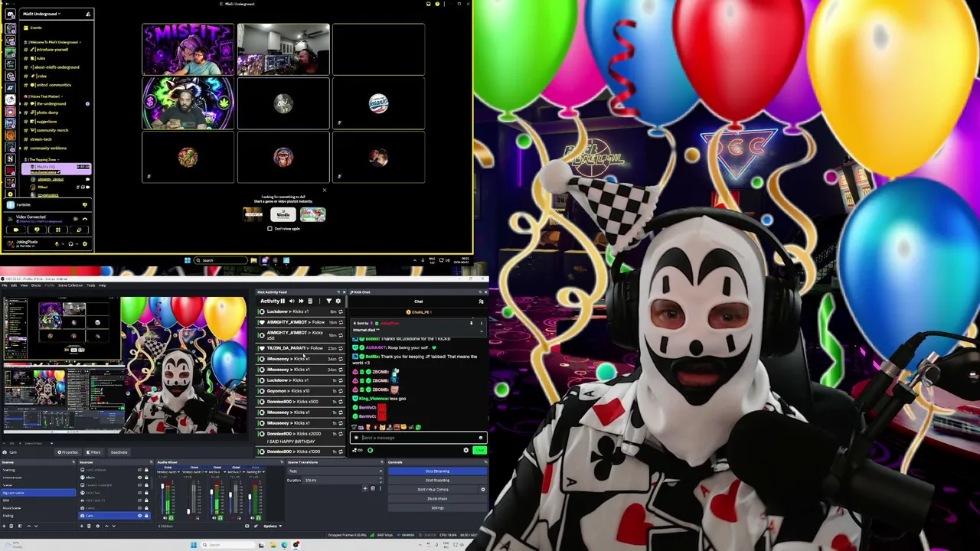This screenshot has width=980, height=551.
Task: Open the Audio Mixer Options dropdown
Action: pyautogui.click(x=271, y=526)
